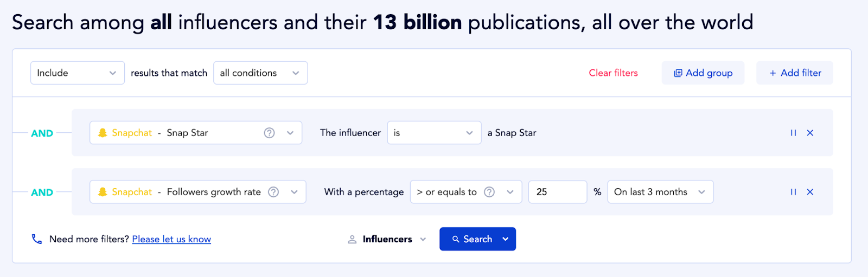Click the blue Search button
The width and height of the screenshot is (868, 277).
472,239
